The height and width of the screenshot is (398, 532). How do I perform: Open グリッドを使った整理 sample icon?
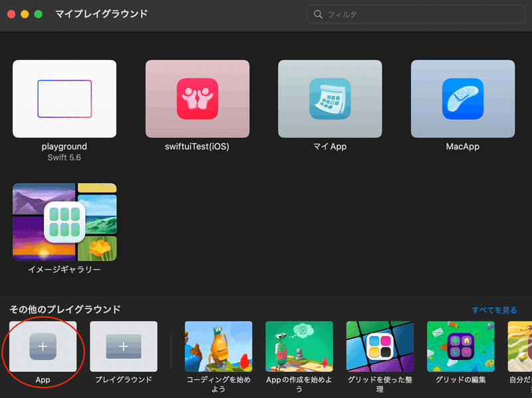380,346
